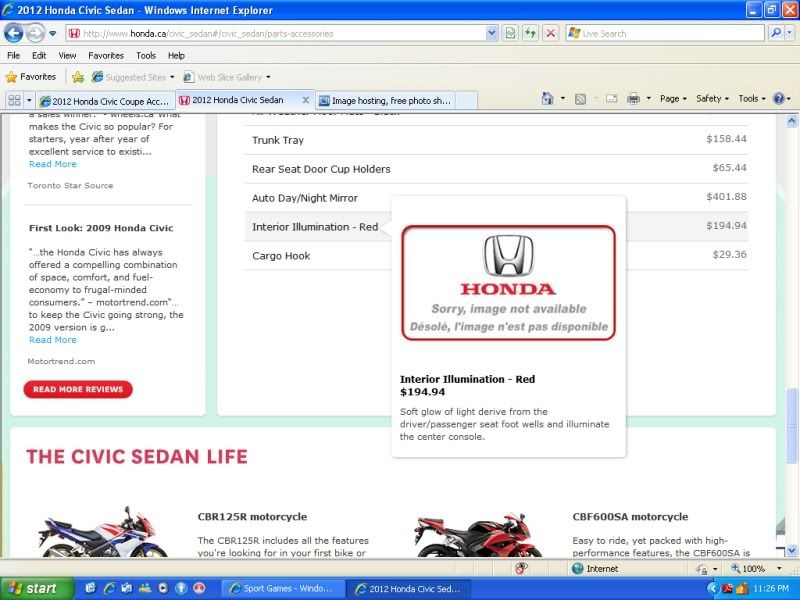
Task: Change zoom level at 100%
Action: 756,568
